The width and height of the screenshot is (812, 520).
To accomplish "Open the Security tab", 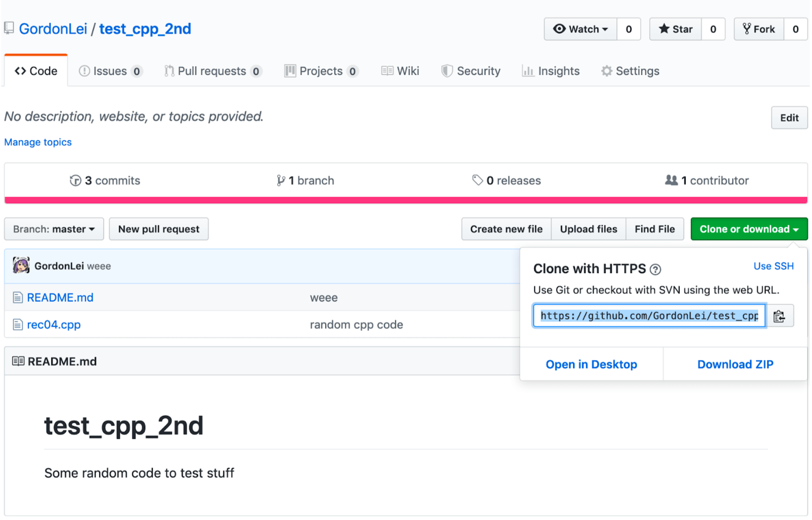I will [470, 71].
